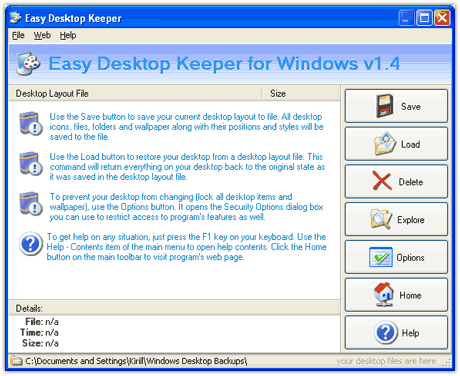Click the Save button label

coord(411,107)
